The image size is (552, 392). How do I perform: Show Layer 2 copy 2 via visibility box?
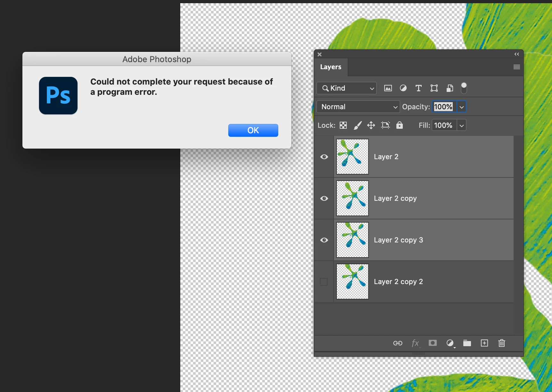click(324, 282)
